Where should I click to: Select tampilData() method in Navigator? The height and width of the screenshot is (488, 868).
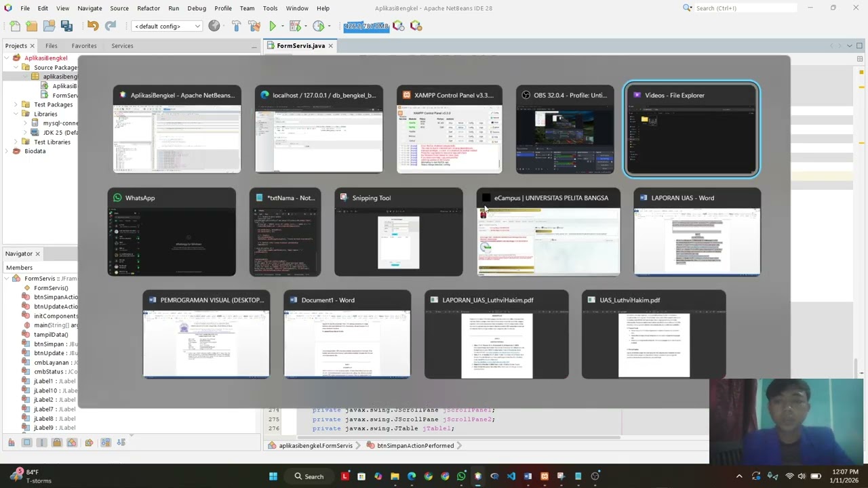[51, 334]
